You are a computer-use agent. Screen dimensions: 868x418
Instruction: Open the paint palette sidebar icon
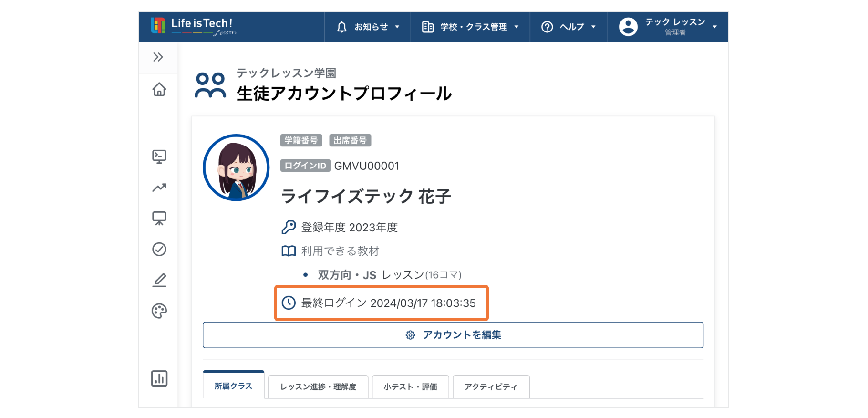(159, 311)
